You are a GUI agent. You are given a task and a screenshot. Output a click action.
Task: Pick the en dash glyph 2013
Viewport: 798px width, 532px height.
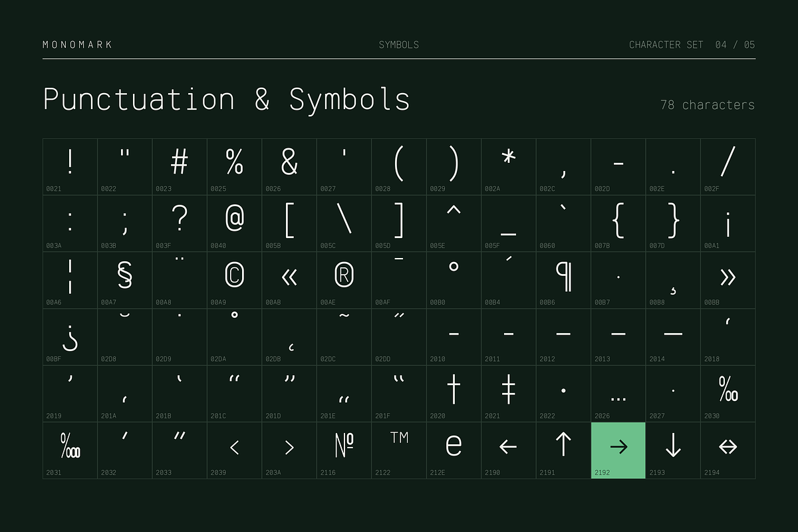coord(618,336)
